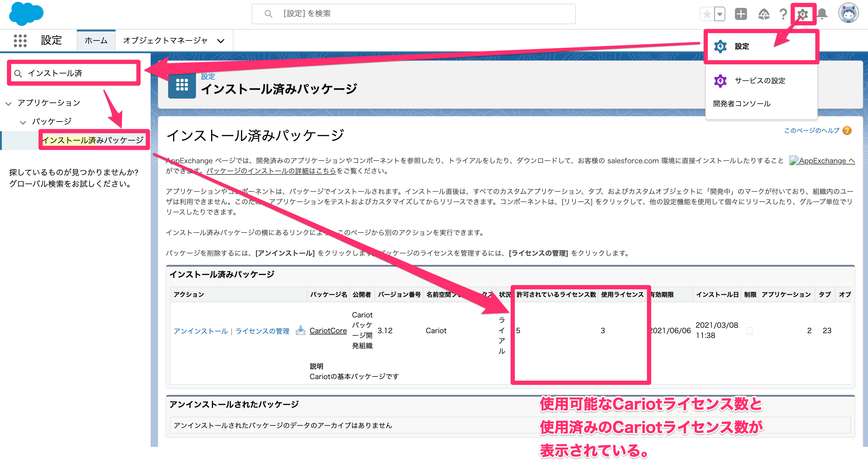Click the 許可されているライセンス数 column header
The width and height of the screenshot is (868, 462).
click(556, 294)
